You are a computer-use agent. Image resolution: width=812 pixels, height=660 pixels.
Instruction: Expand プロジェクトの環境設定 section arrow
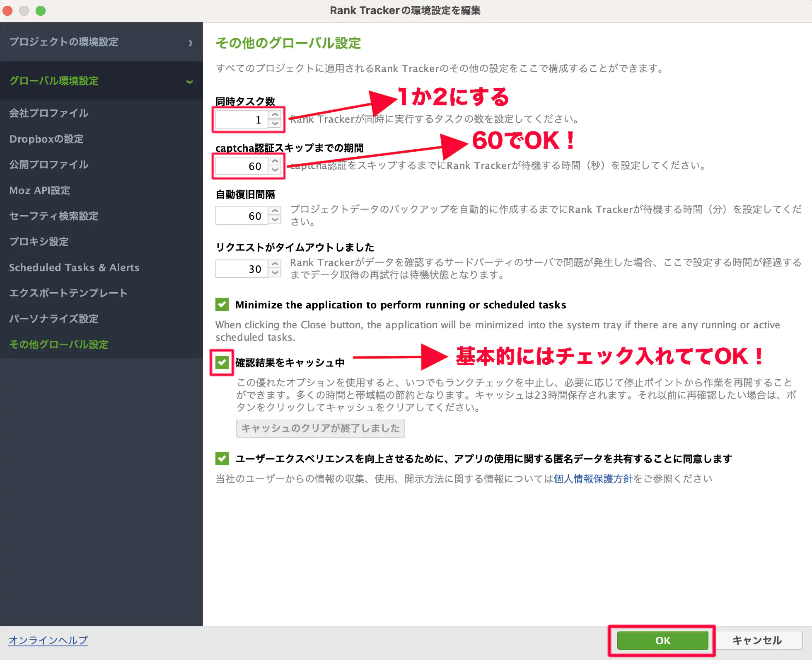pyautogui.click(x=190, y=43)
